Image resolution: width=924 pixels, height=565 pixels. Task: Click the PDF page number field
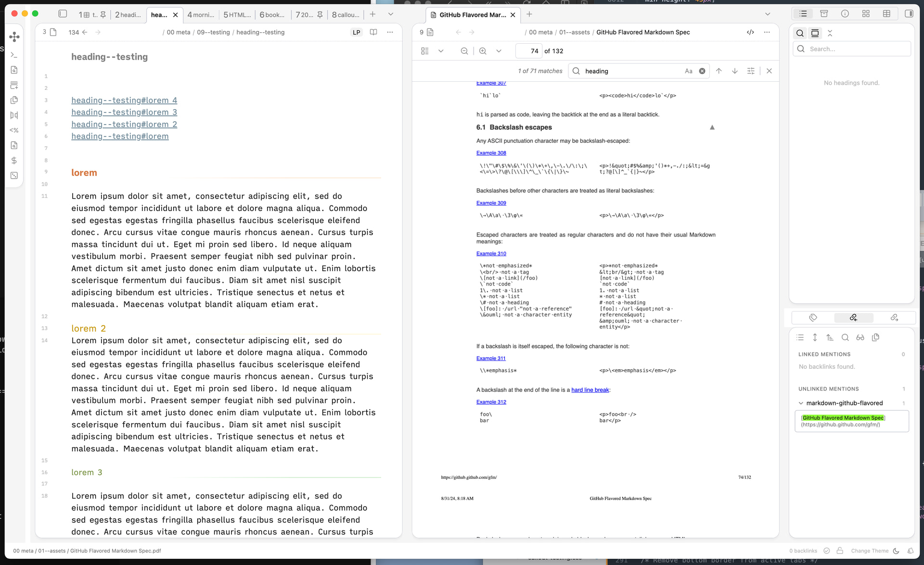[x=528, y=51]
